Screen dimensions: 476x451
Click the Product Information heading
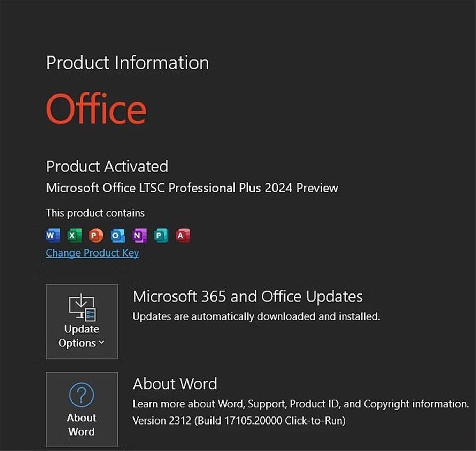(x=128, y=63)
